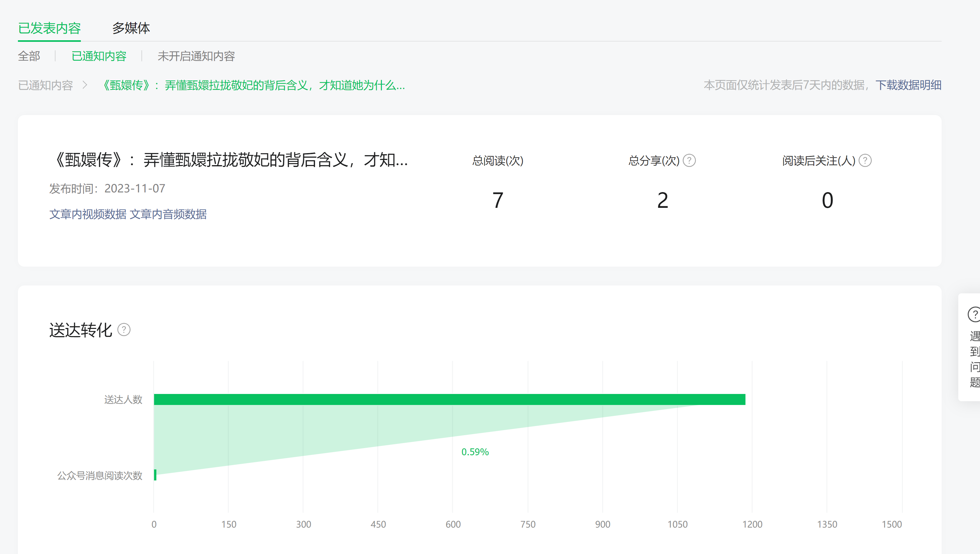Click the 0.59% conversion rate label
The image size is (980, 554).
[x=475, y=452]
